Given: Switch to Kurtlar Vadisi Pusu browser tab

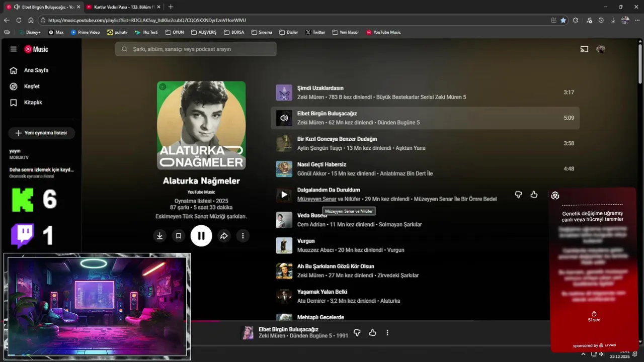Looking at the screenshot, I should pyautogui.click(x=123, y=7).
